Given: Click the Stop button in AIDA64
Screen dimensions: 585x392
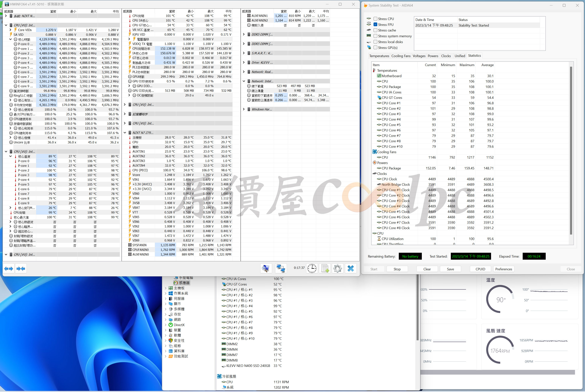Looking at the screenshot, I should click(x=397, y=269).
